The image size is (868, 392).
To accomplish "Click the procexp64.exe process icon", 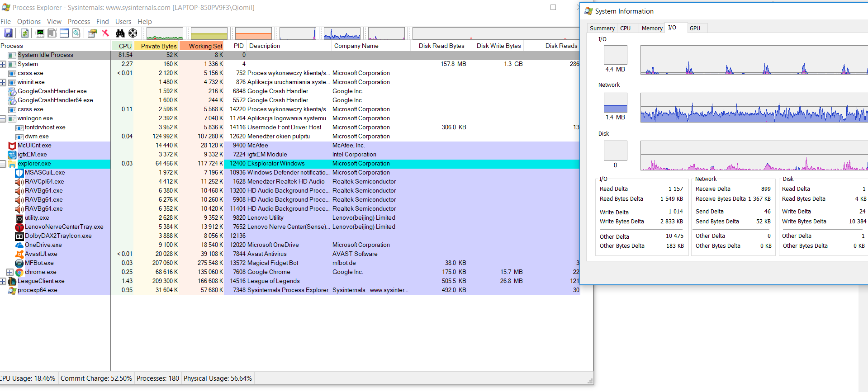I will (x=12, y=290).
